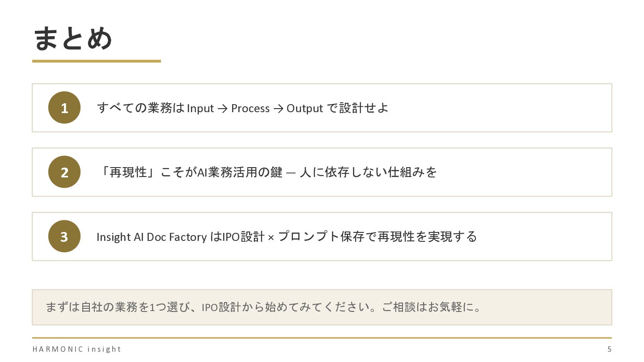Click the word Input in item one
The width and height of the screenshot is (644, 362).
(x=200, y=108)
